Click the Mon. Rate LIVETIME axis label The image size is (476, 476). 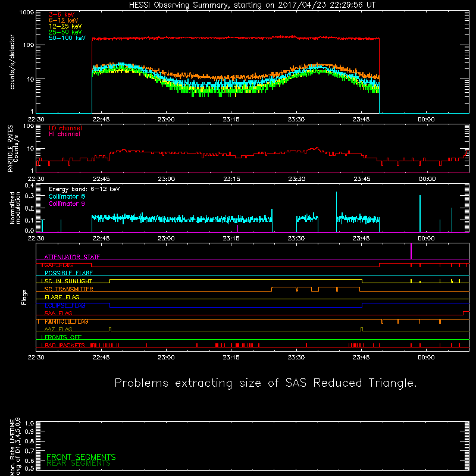coord(15,447)
